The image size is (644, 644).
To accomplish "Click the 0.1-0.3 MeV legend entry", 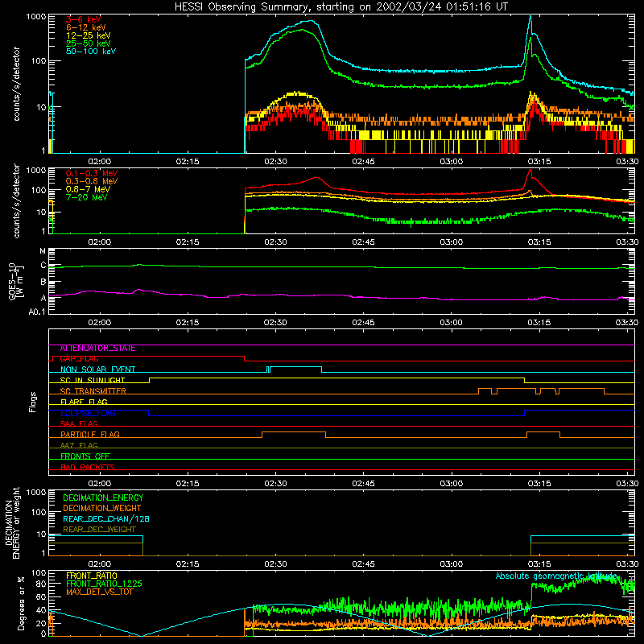I will [x=92, y=173].
